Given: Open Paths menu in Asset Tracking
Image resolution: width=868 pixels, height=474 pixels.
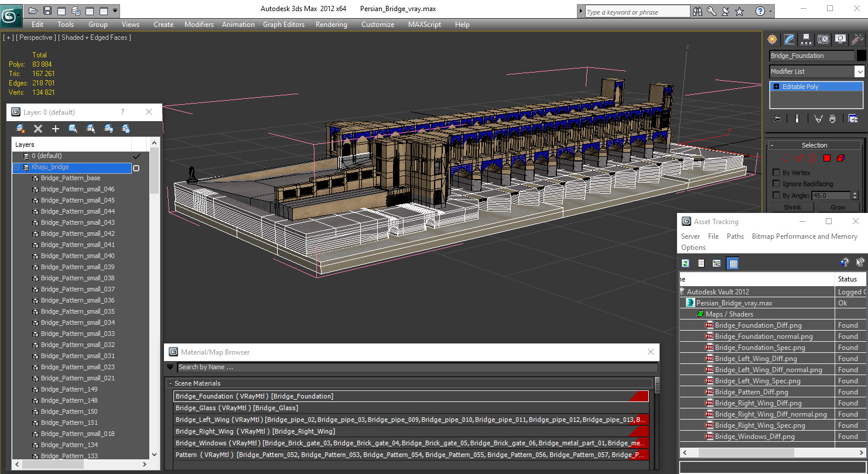Looking at the screenshot, I should [x=735, y=236].
